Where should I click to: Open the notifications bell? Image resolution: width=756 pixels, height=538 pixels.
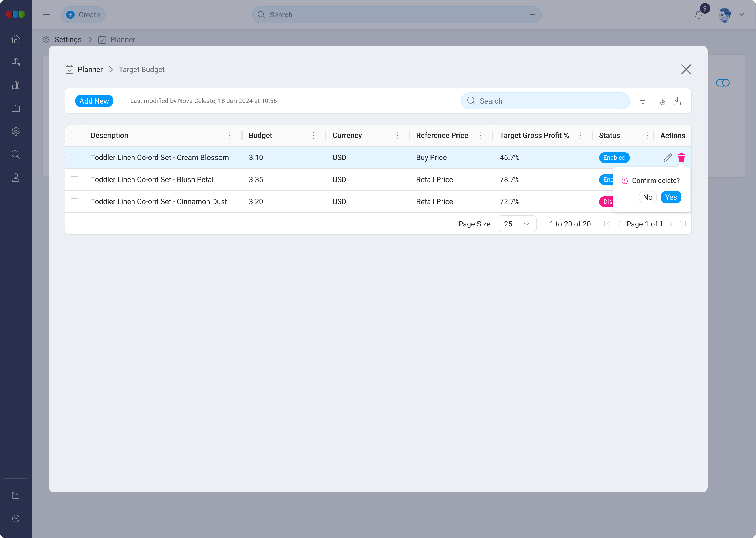(699, 15)
